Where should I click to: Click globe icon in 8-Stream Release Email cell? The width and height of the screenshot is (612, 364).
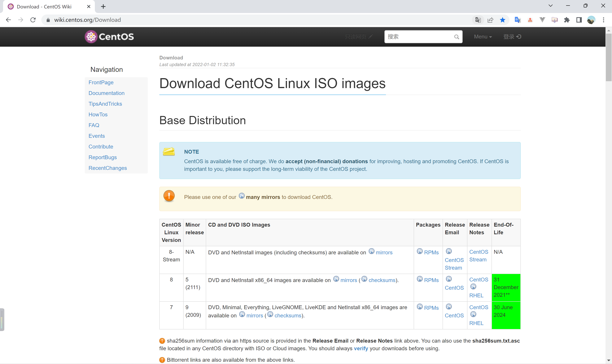[x=449, y=251]
